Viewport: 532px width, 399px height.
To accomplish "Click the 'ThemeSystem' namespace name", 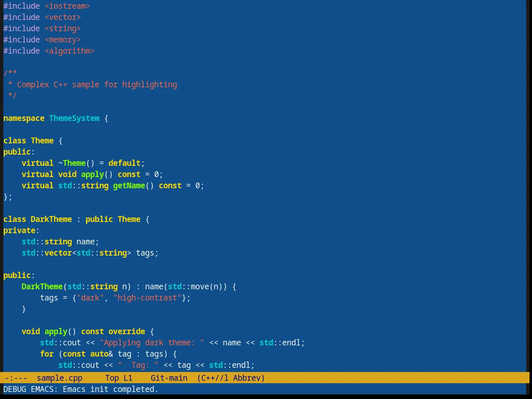I will [74, 118].
